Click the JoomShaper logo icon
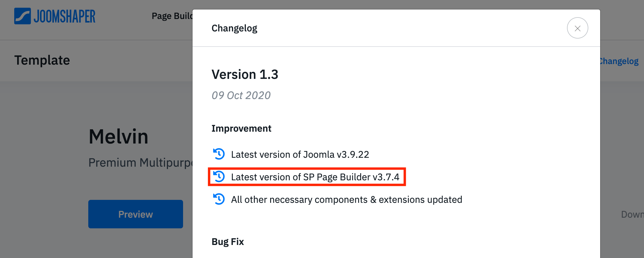The image size is (644, 258). tap(23, 16)
